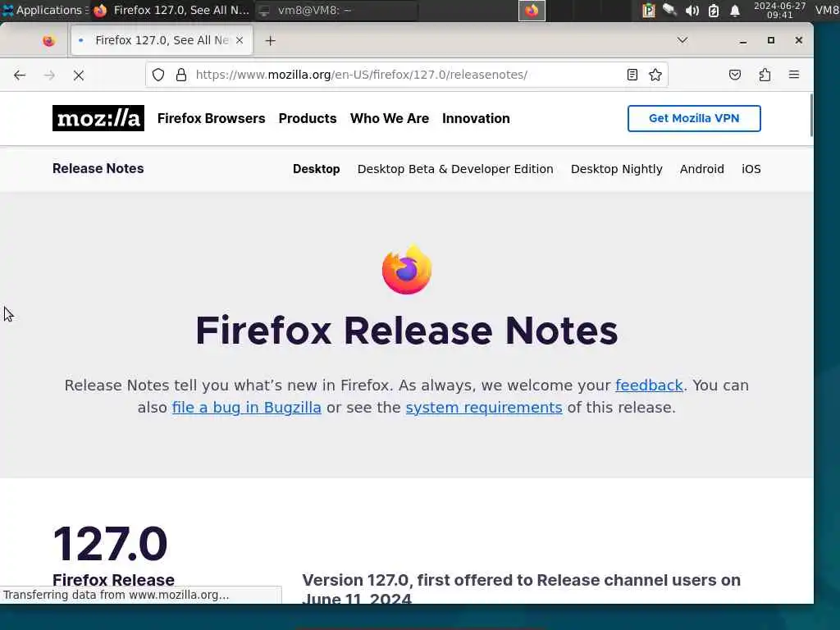Select Android release notes
This screenshot has height=630, width=840.
coord(702,169)
